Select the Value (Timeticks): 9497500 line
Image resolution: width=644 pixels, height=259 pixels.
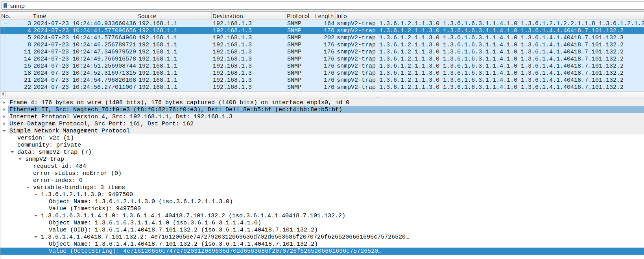(95, 208)
